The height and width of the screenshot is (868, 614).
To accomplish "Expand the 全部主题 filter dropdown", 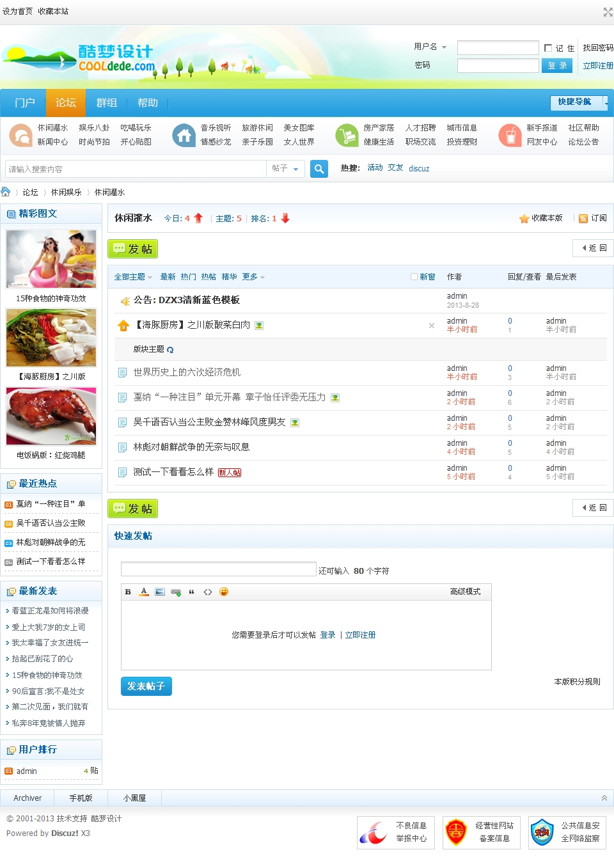I will tap(133, 277).
